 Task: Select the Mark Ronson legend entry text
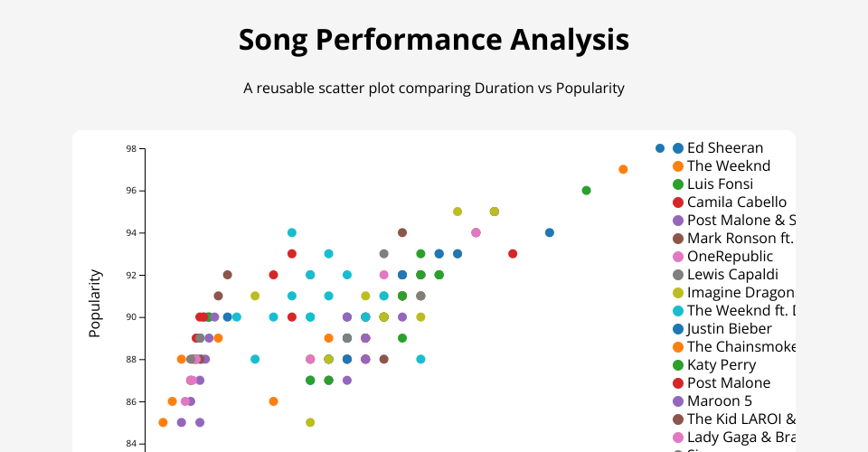point(740,239)
